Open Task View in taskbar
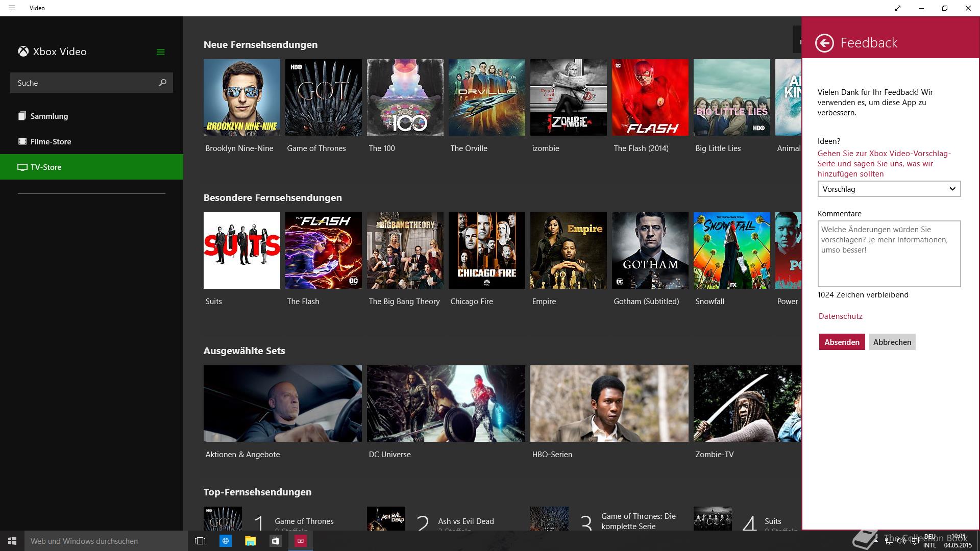This screenshot has width=980, height=551. pyautogui.click(x=200, y=541)
